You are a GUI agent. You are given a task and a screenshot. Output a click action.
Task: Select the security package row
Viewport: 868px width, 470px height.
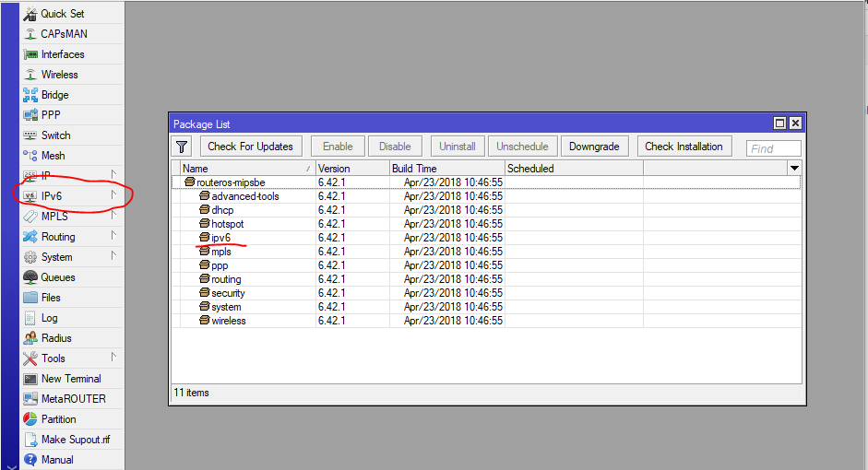point(486,293)
